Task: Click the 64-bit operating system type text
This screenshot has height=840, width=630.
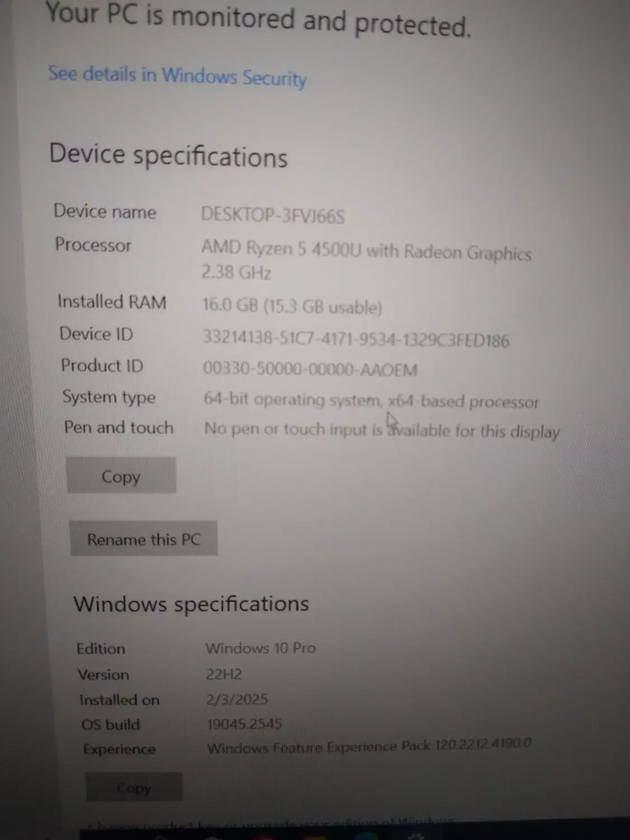Action: pos(371,401)
